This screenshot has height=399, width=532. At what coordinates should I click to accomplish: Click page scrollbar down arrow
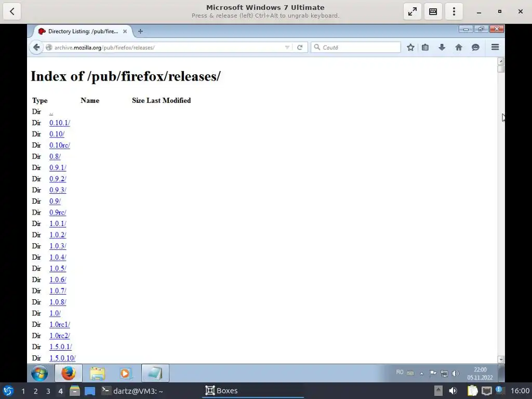click(x=501, y=360)
